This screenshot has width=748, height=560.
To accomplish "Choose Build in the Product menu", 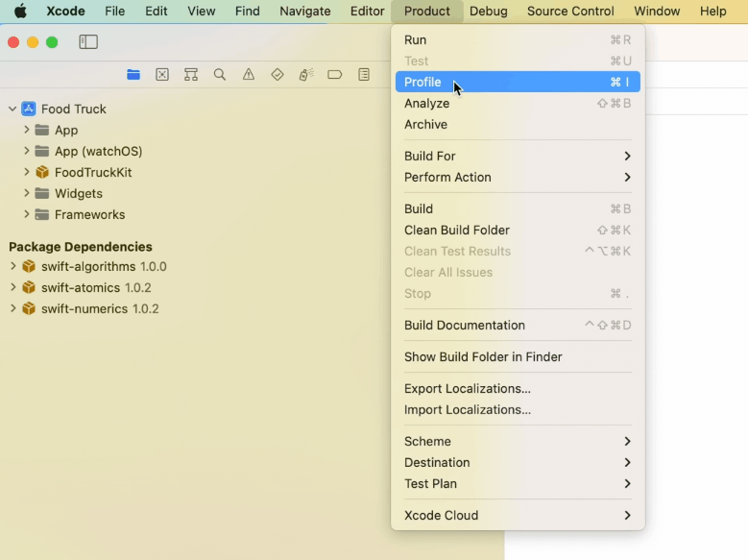I will point(518,209).
